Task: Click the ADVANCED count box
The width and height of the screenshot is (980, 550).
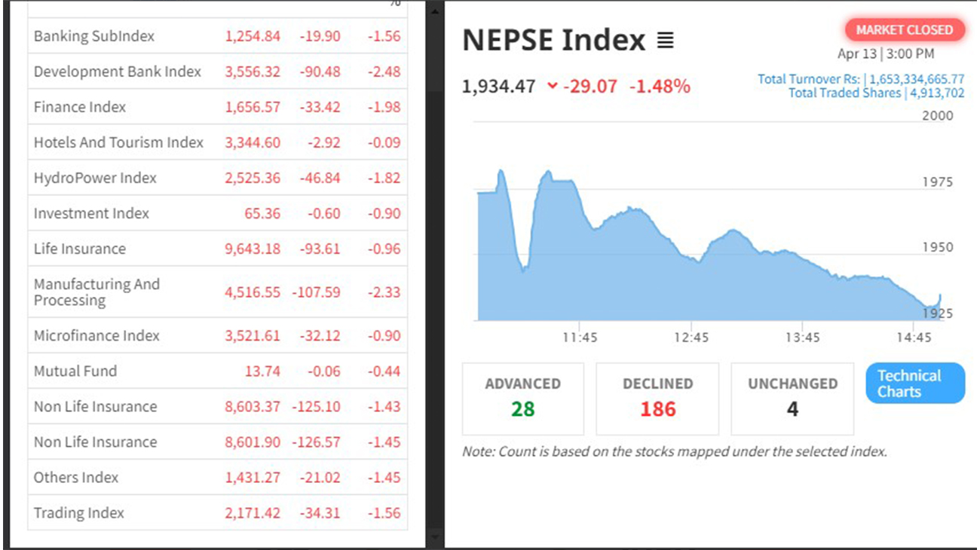Action: [522, 399]
